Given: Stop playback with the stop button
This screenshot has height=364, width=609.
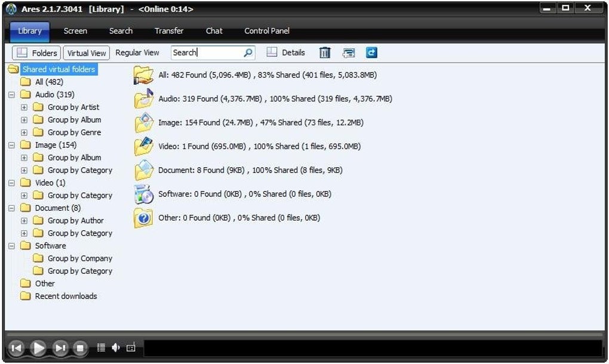Looking at the screenshot, I should click(80, 348).
